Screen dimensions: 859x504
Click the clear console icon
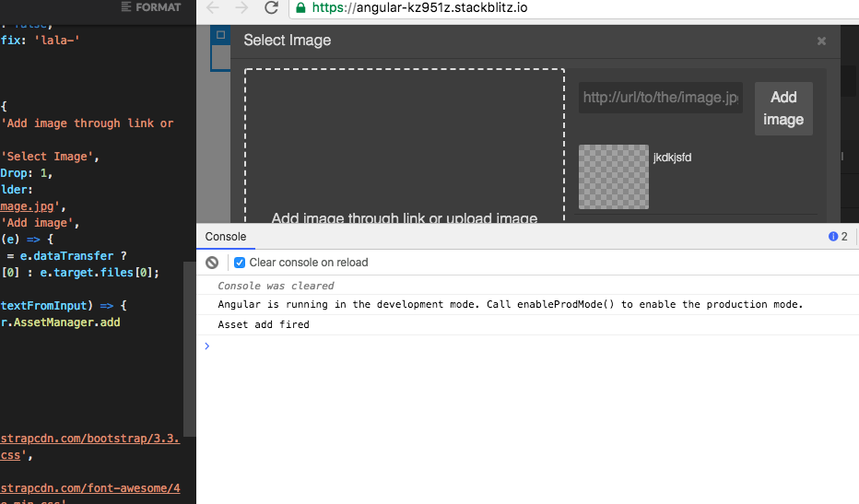[x=212, y=263]
